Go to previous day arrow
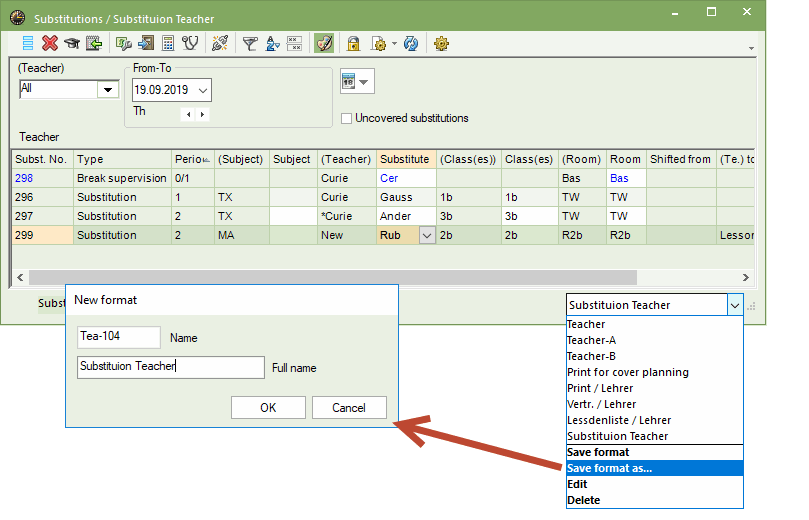The image size is (809, 520). coord(188,115)
